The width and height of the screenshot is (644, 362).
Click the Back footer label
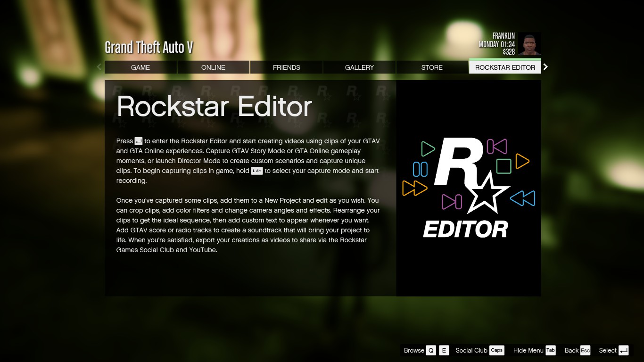click(x=571, y=350)
